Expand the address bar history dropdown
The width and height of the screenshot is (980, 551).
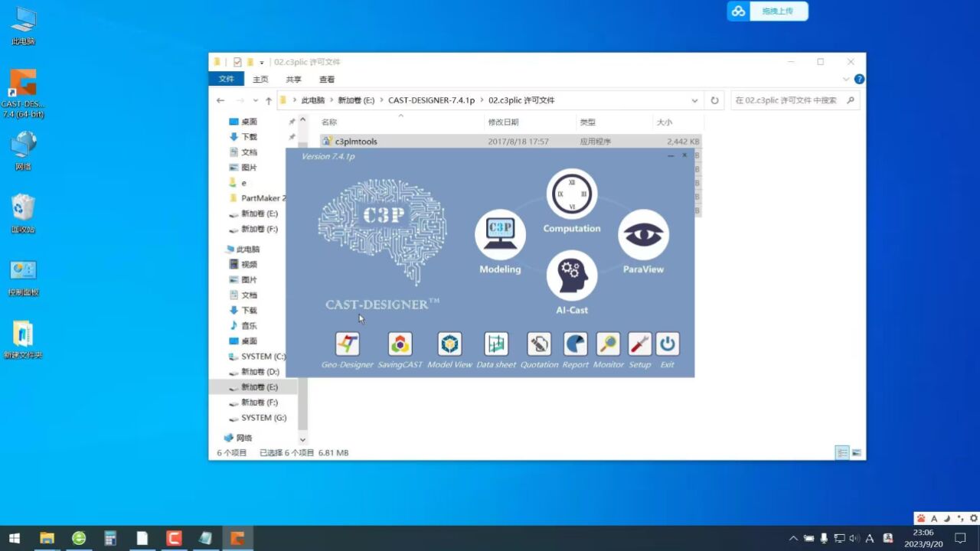(694, 100)
